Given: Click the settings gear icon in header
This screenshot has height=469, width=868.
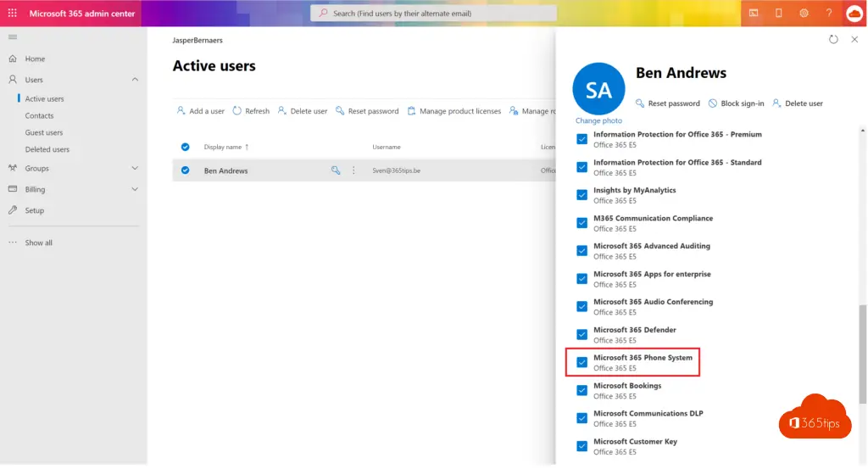Looking at the screenshot, I should (804, 14).
